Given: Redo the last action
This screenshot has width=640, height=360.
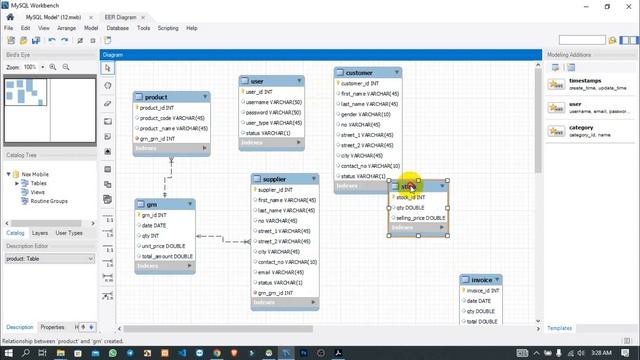Looking at the screenshot, I should pos(64,40).
